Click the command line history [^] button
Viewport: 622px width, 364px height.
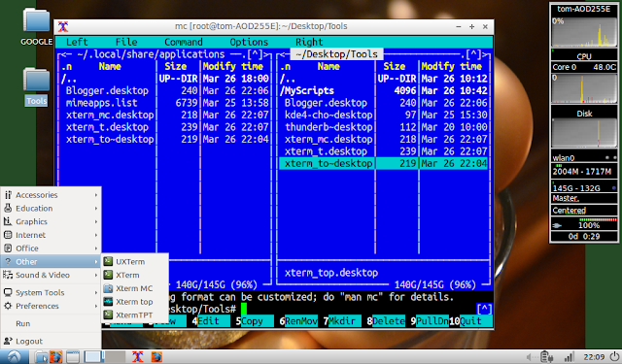pos(484,309)
